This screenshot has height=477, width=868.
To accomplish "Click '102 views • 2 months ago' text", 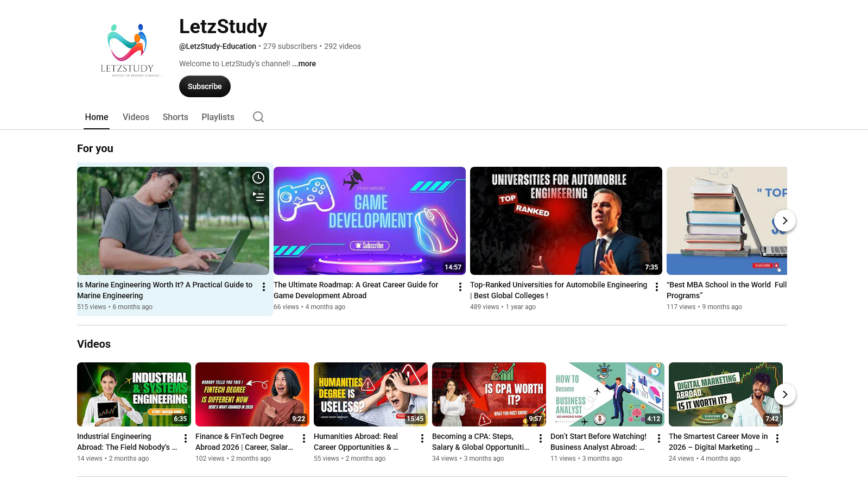I will (x=233, y=459).
